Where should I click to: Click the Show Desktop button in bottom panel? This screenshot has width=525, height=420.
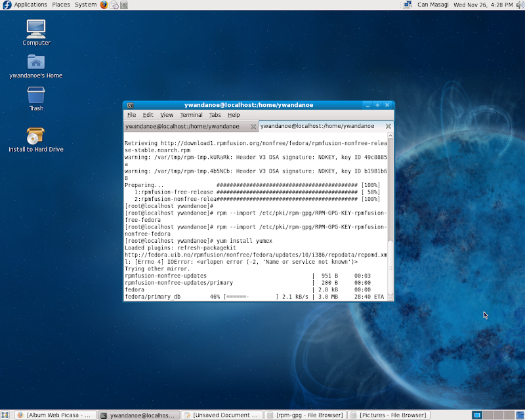tap(5, 415)
